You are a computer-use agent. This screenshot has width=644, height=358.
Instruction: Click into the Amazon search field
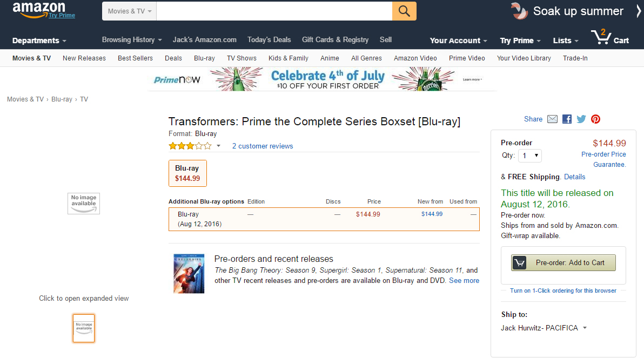point(274,11)
